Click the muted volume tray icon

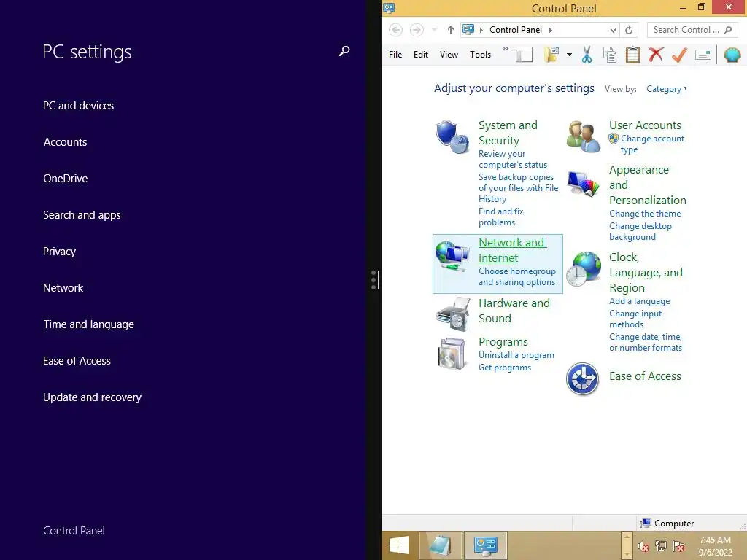(643, 546)
